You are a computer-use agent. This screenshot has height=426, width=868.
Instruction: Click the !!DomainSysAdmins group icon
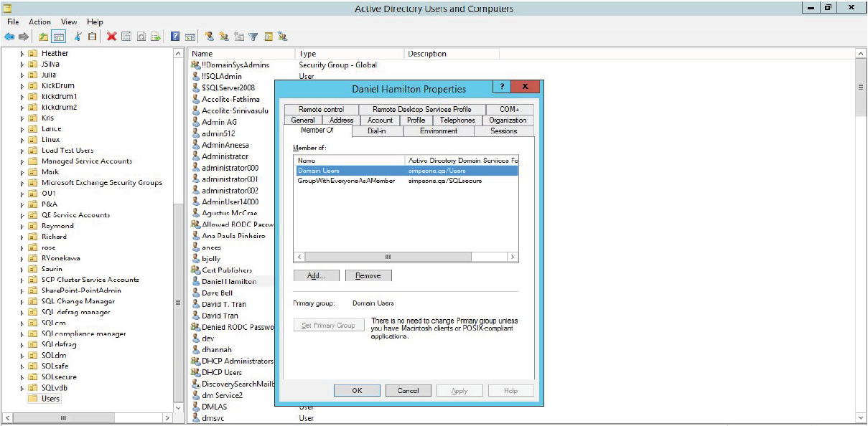pyautogui.click(x=195, y=65)
